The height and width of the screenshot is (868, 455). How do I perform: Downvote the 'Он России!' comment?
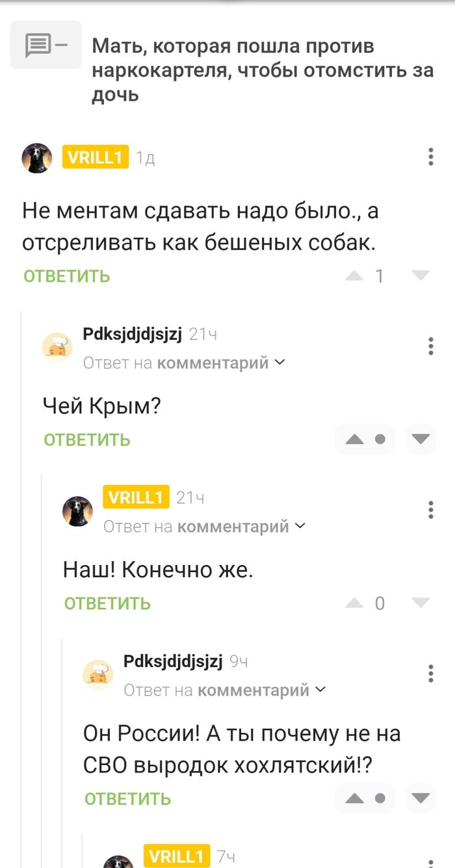coord(421,798)
